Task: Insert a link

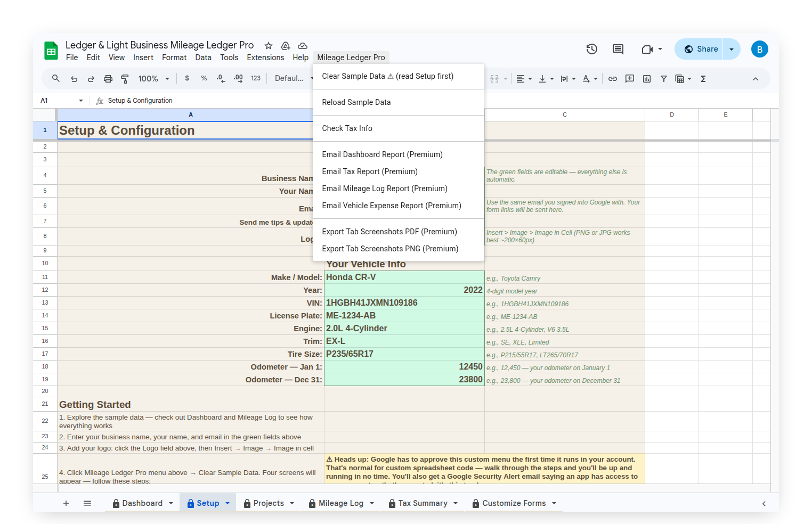Action: click(613, 79)
